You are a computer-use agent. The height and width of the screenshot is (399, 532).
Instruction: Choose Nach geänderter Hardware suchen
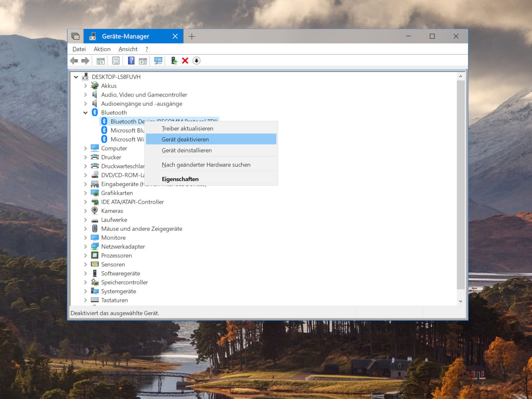(211, 165)
